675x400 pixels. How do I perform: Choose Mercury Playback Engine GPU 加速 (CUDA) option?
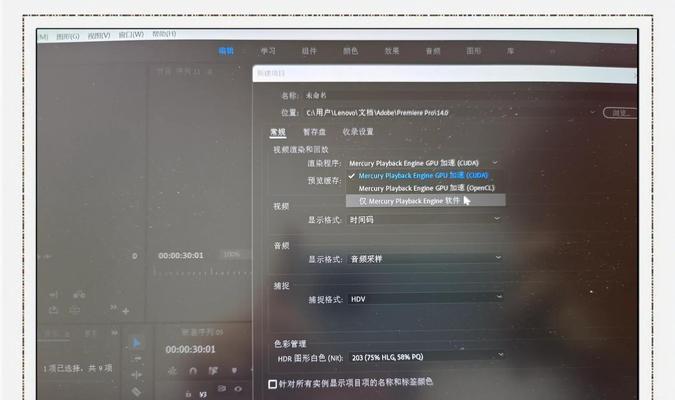425,176
